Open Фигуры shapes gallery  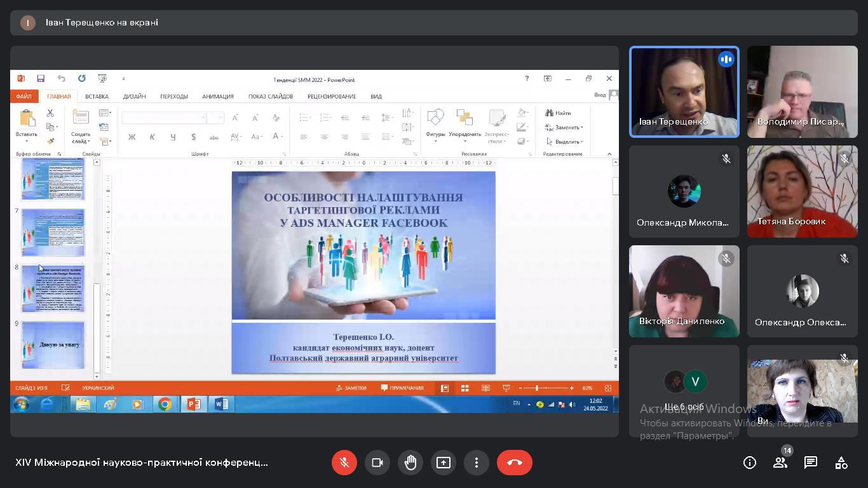point(435,126)
